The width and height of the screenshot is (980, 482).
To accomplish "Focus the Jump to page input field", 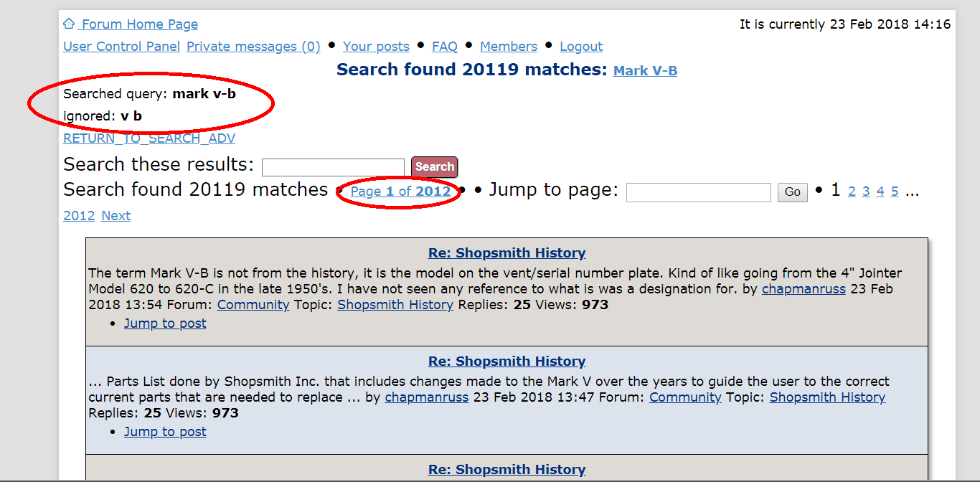I will (x=699, y=192).
